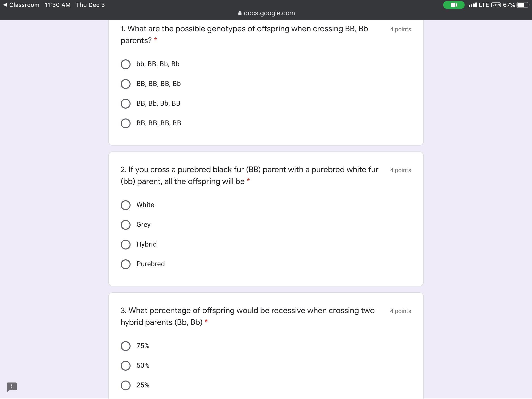The width and height of the screenshot is (532, 399).
Task: Tap the lock icon beside docs.google.com
Action: click(x=240, y=13)
